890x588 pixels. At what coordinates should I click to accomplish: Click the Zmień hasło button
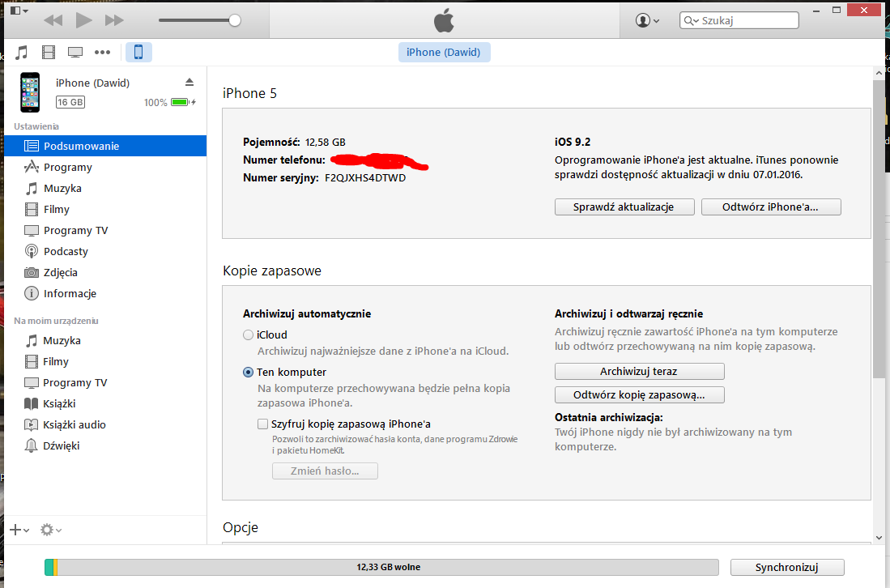[325, 471]
